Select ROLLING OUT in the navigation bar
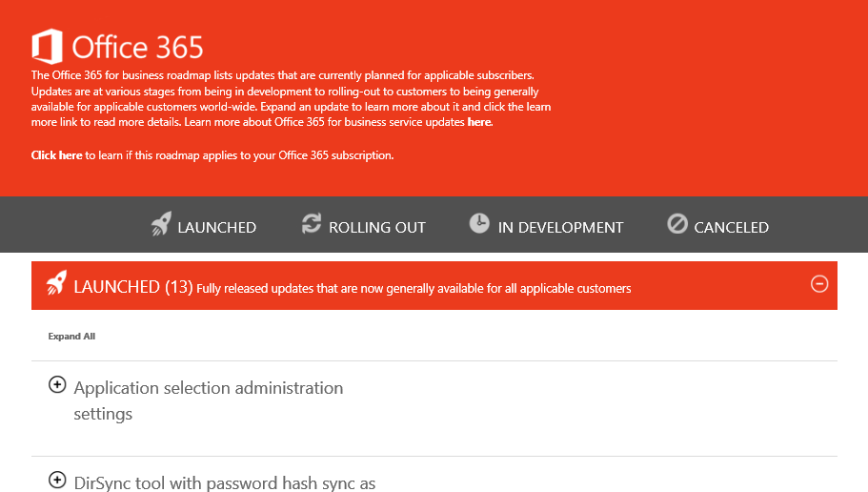This screenshot has height=492, width=868. pos(376,227)
